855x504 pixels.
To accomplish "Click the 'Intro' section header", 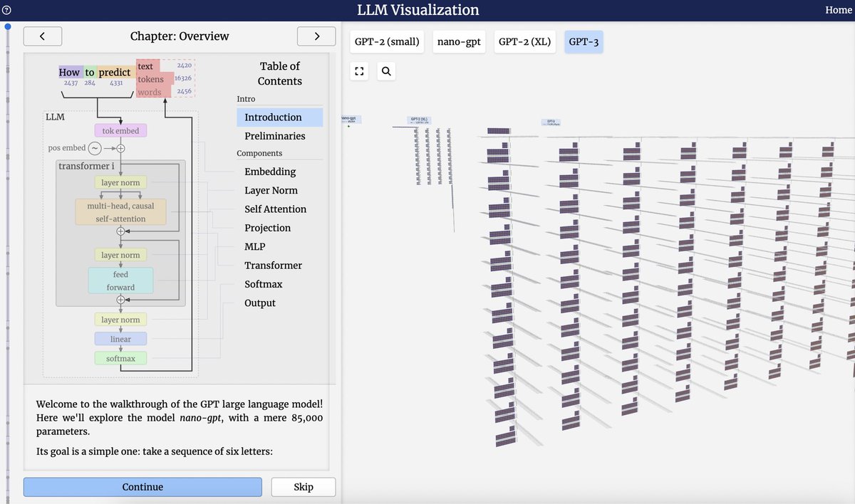I will click(246, 99).
